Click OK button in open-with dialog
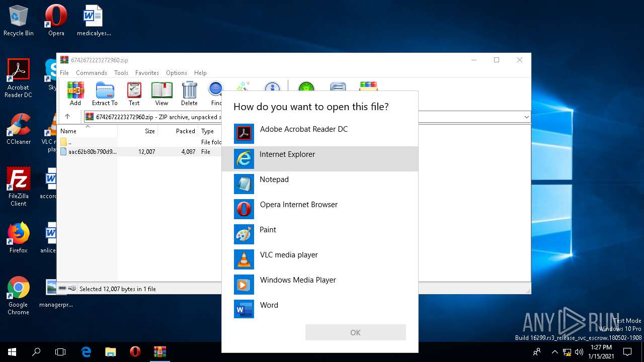Viewport: 644px width, 362px height. 355,332
